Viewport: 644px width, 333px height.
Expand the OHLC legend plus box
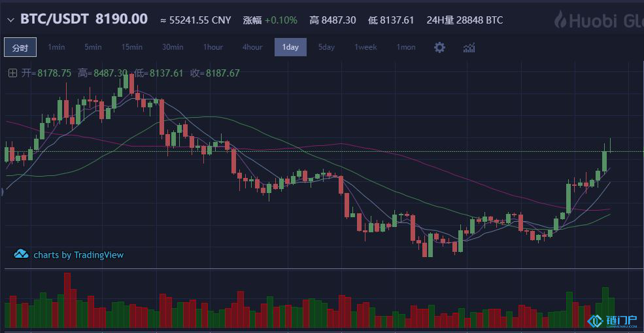12,73
